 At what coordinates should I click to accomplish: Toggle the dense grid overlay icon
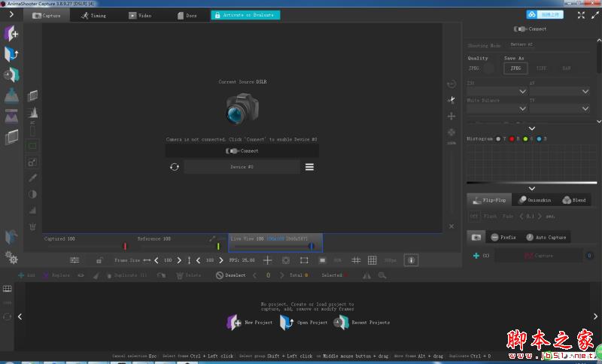point(372,260)
